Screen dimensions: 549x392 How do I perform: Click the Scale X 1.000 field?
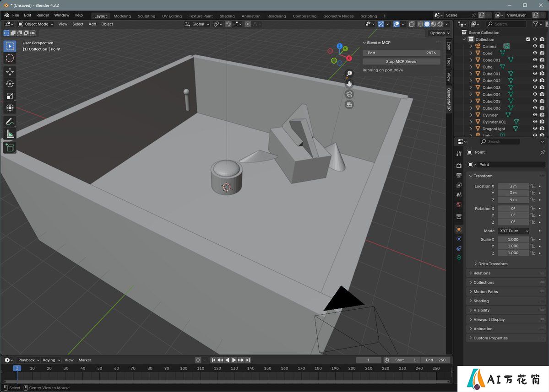coord(513,240)
